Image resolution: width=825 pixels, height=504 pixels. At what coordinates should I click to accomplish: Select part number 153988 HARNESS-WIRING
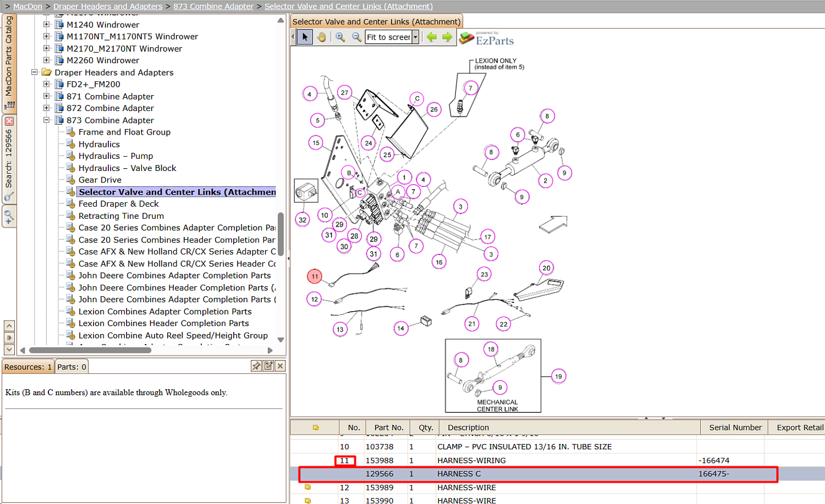[557, 461]
